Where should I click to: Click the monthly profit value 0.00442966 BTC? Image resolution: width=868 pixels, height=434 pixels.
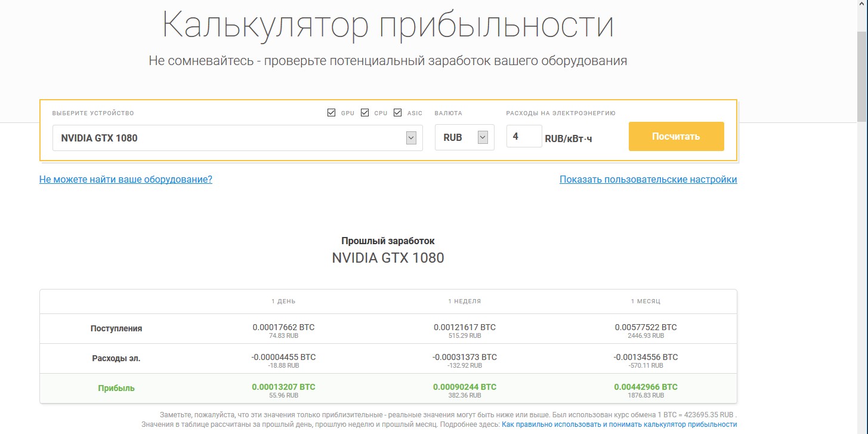coord(645,387)
